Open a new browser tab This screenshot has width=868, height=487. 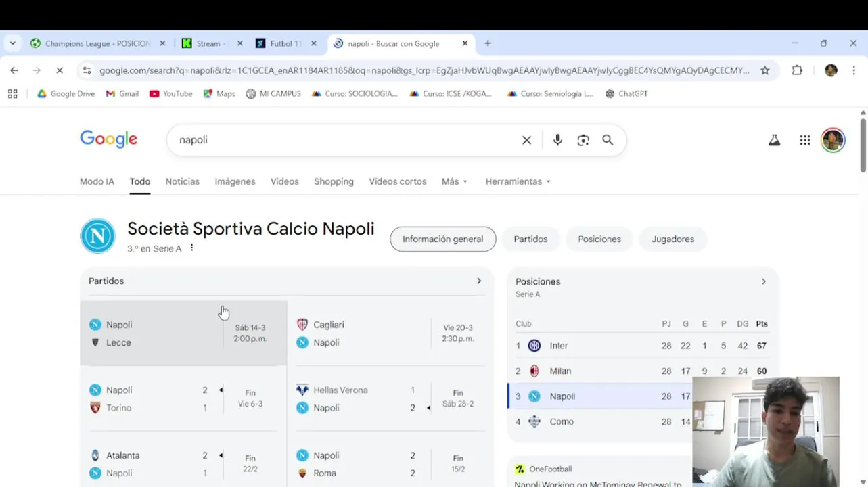pos(488,43)
